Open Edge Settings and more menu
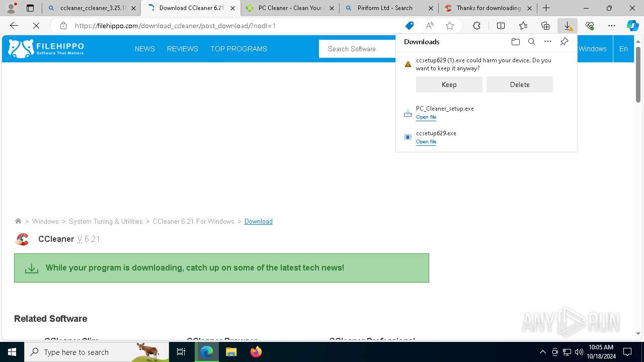This screenshot has height=362, width=644. [612, 26]
